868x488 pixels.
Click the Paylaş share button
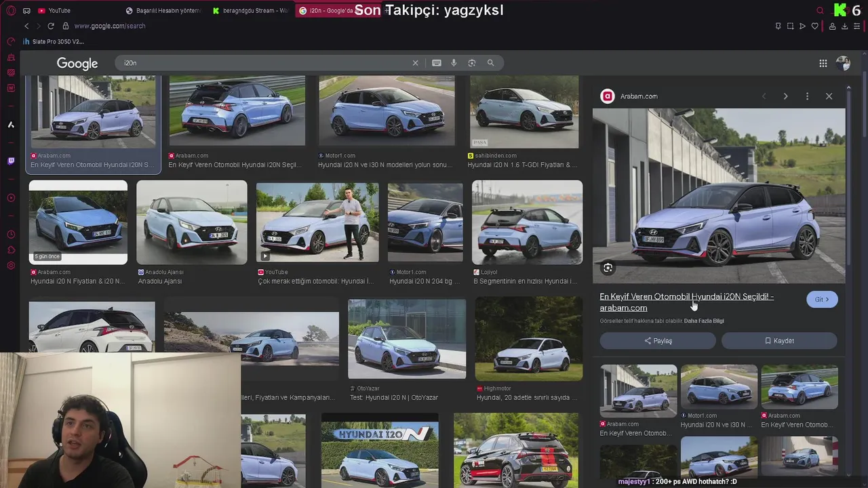pos(658,341)
